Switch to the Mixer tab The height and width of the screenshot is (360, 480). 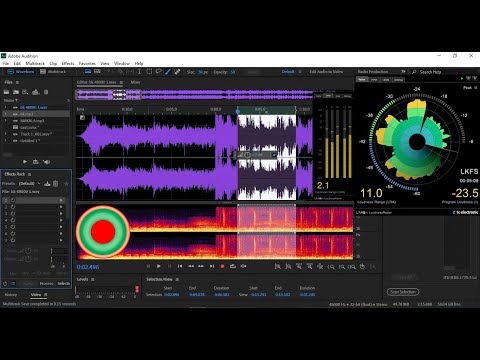[135, 82]
